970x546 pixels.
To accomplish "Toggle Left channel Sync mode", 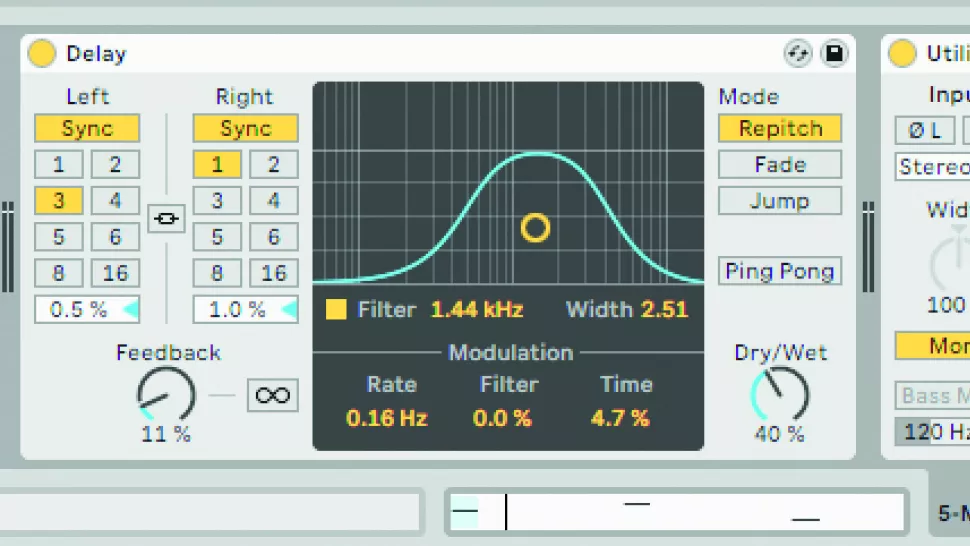I will point(87,129).
